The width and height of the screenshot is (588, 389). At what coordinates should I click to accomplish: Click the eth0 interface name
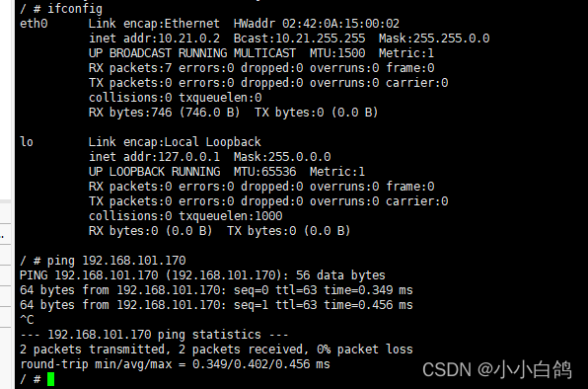point(34,24)
